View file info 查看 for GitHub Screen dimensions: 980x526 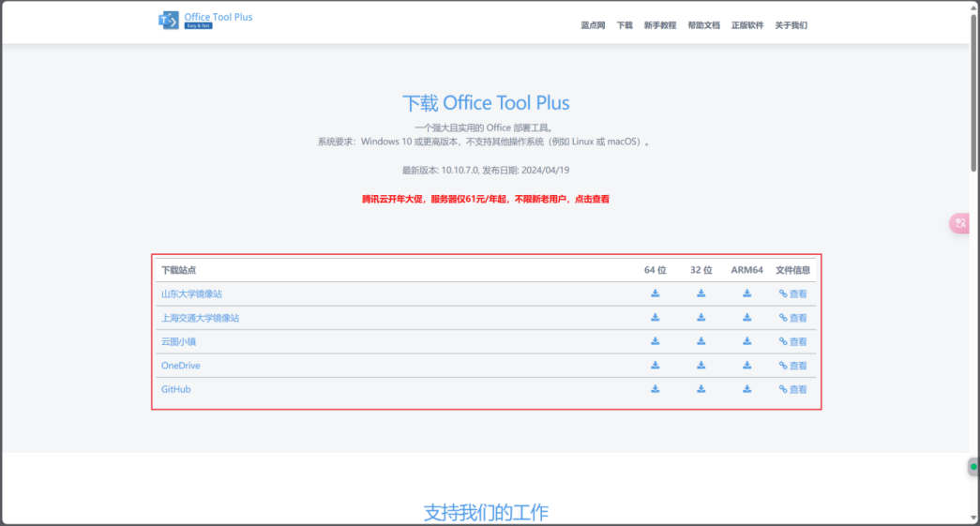click(x=793, y=389)
